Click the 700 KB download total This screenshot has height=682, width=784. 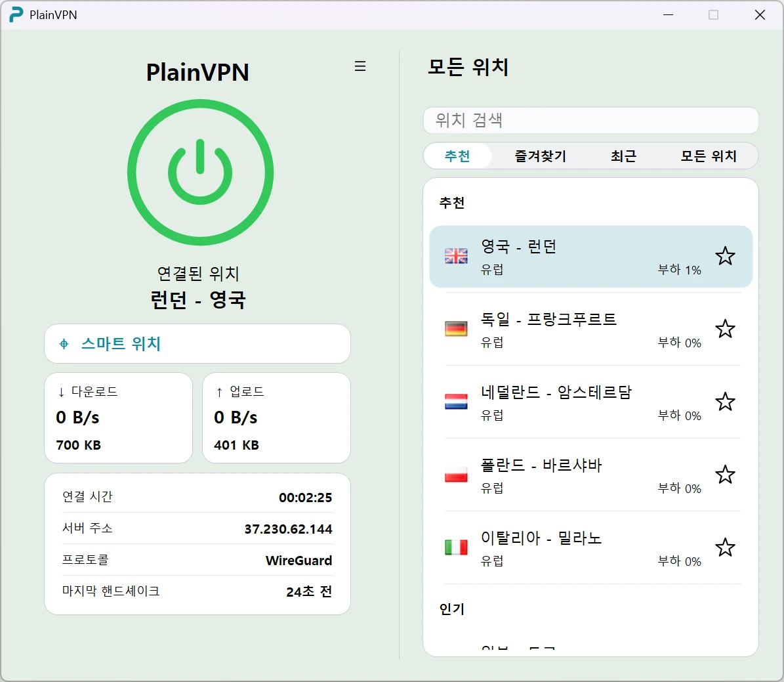point(79,445)
